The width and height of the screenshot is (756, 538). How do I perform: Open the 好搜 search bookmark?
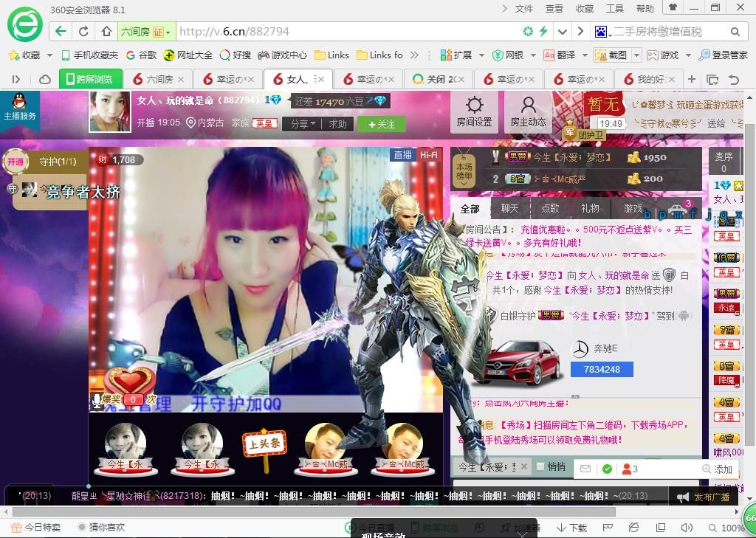click(236, 55)
